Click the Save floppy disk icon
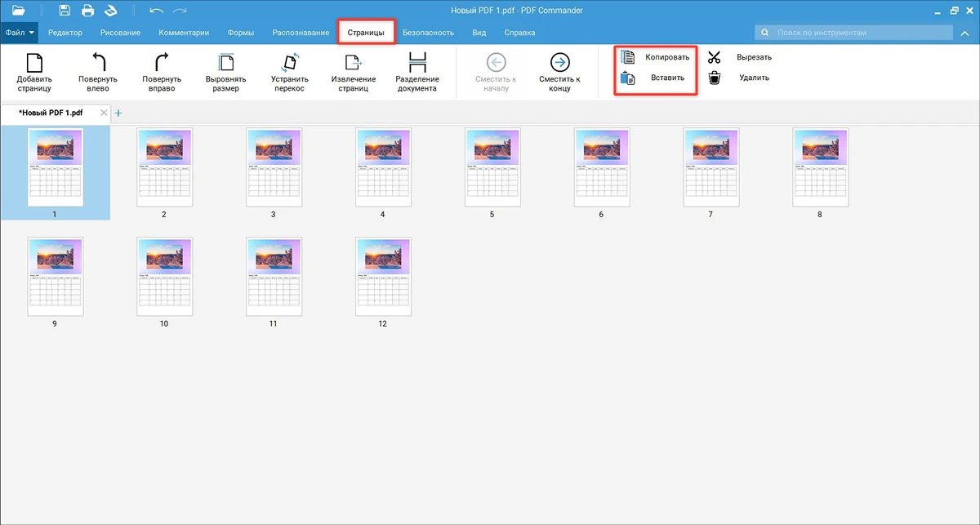Viewport: 980px width, 525px height. 65,11
